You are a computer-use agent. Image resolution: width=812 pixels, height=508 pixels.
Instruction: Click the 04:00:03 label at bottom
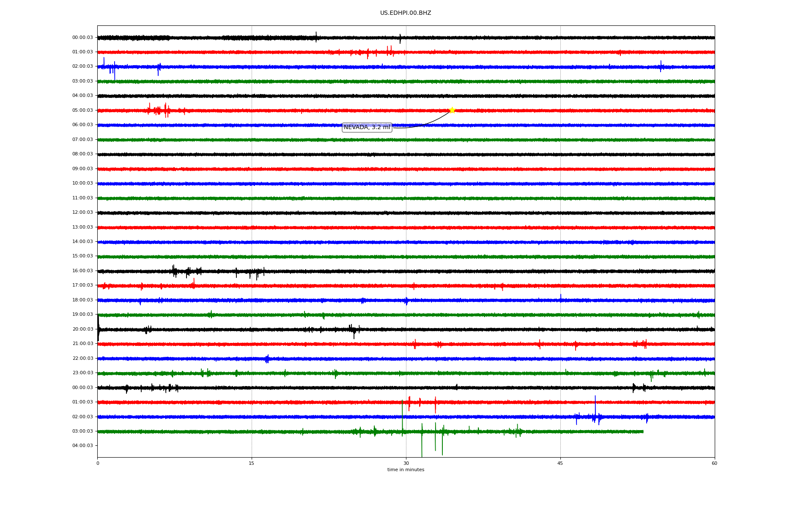[x=82, y=446]
